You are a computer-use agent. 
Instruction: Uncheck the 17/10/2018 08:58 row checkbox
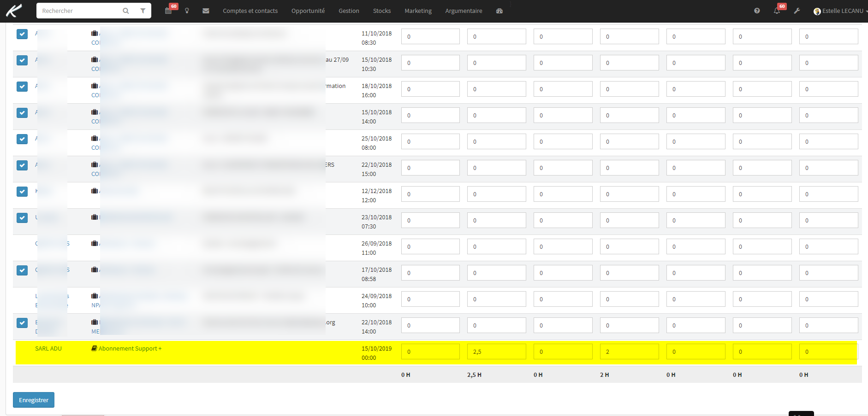point(22,270)
